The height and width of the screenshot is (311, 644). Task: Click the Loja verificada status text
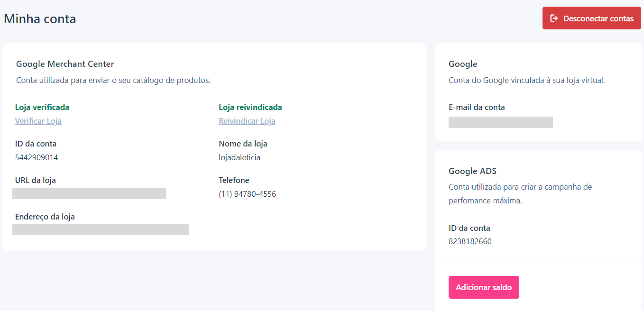coord(42,107)
